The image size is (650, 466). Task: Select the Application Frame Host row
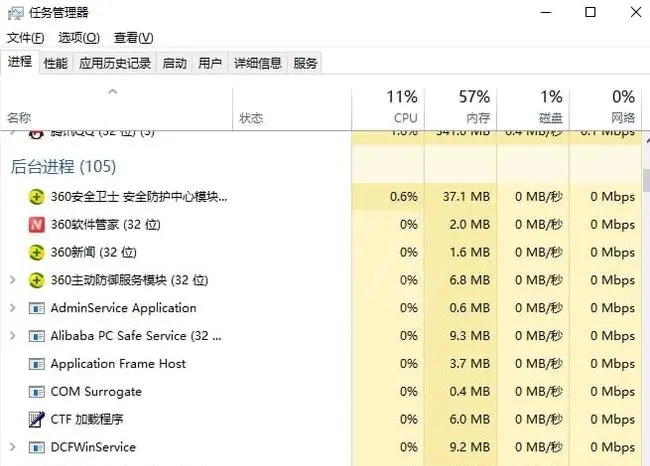[118, 364]
